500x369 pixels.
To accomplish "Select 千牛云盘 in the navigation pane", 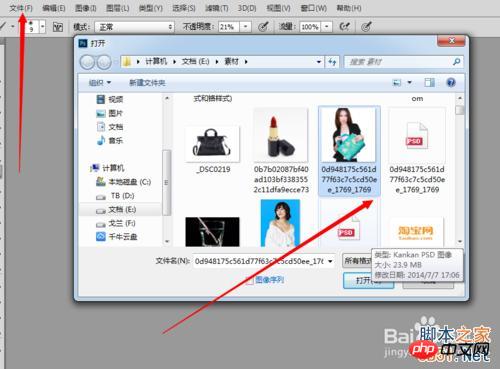I will click(x=117, y=237).
